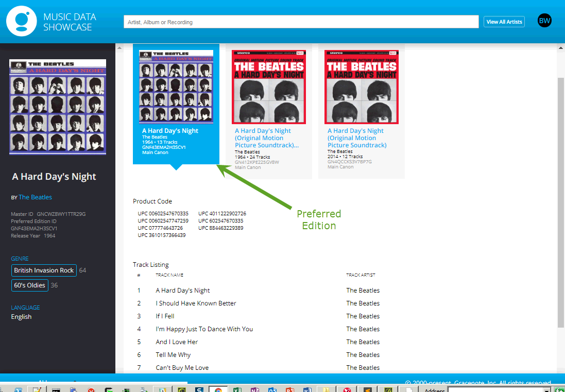Open the 1964 24-track soundtrack edition cover
Viewport: 565px width, 392px height.
(x=268, y=87)
